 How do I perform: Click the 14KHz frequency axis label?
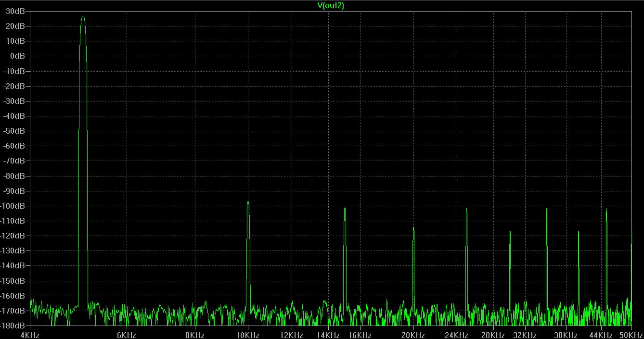point(328,335)
